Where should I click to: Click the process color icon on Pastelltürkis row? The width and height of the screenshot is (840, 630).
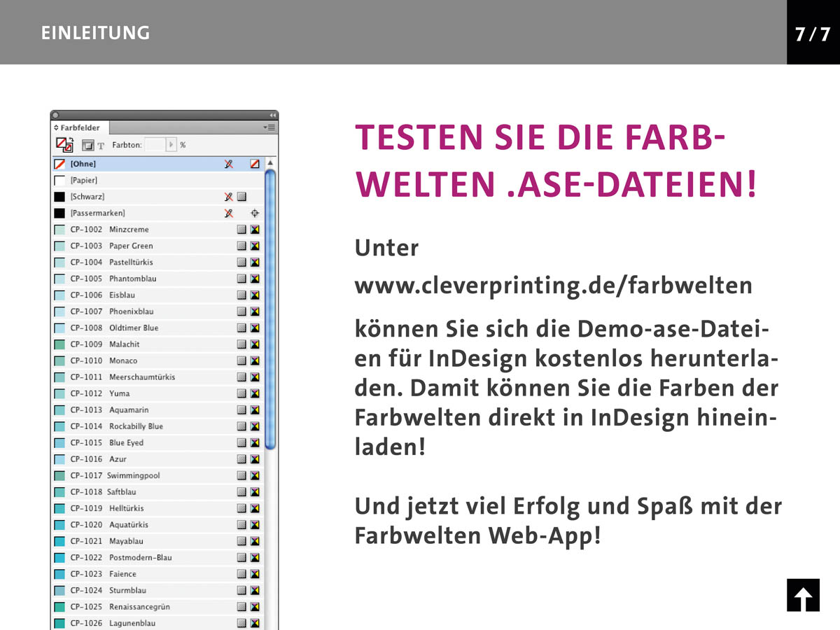[241, 262]
